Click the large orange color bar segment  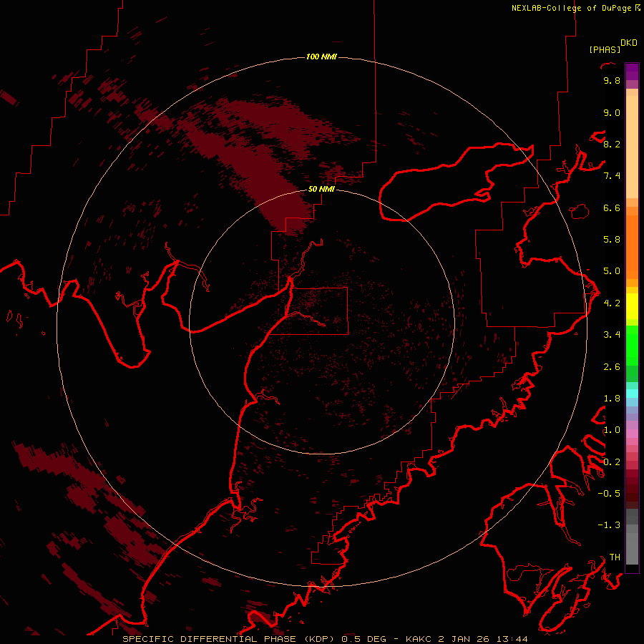coord(632,248)
